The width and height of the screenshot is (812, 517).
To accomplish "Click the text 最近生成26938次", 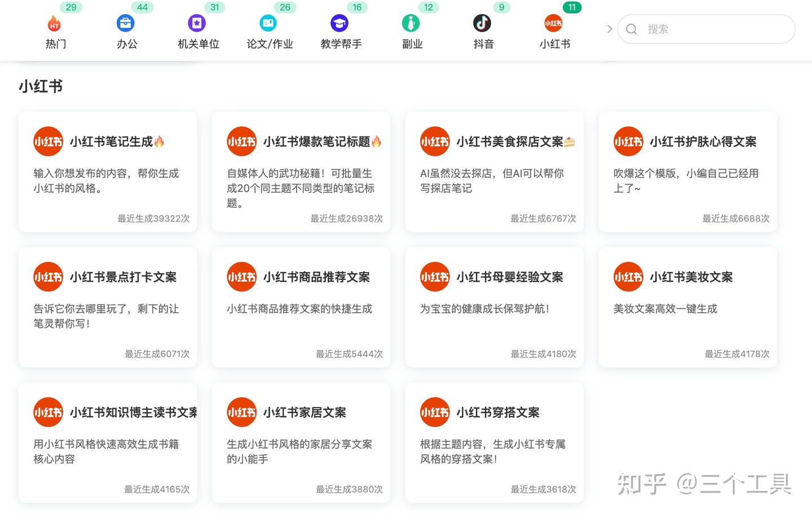I will point(347,218).
